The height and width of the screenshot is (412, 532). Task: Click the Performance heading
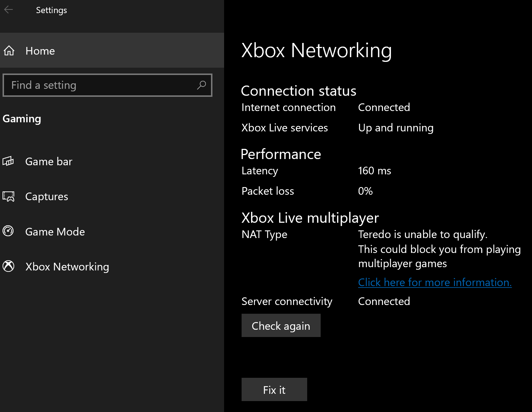click(281, 154)
